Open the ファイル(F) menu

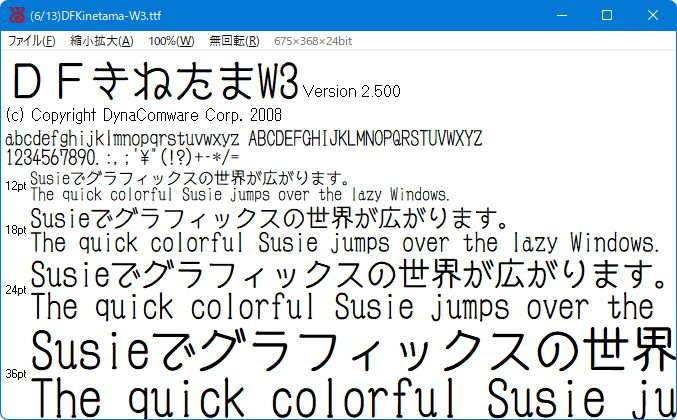coord(32,41)
